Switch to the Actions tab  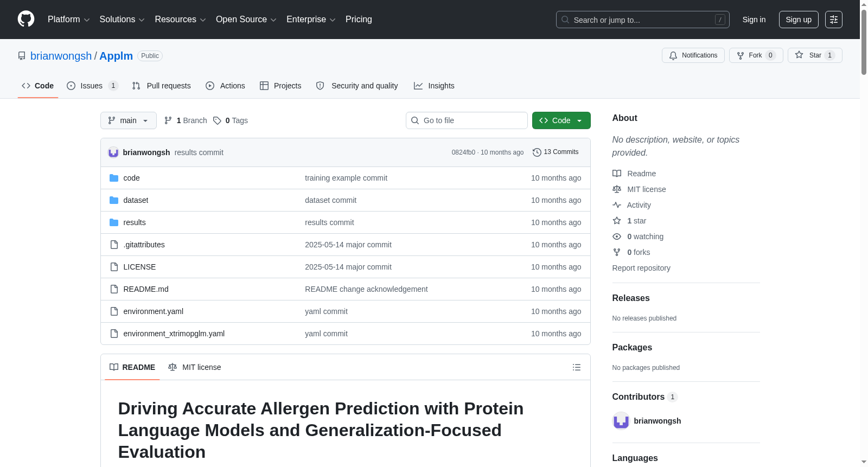(x=226, y=86)
